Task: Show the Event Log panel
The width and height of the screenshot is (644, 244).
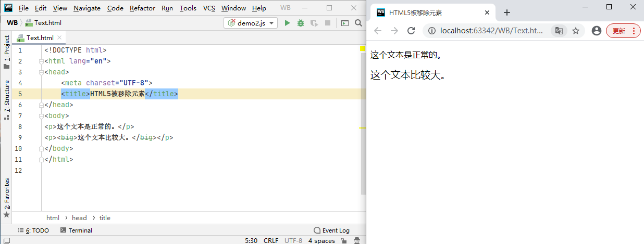Action: (x=332, y=230)
